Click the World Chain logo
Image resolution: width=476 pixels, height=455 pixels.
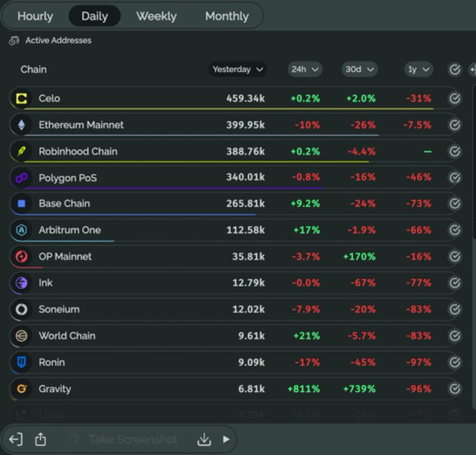click(x=21, y=336)
